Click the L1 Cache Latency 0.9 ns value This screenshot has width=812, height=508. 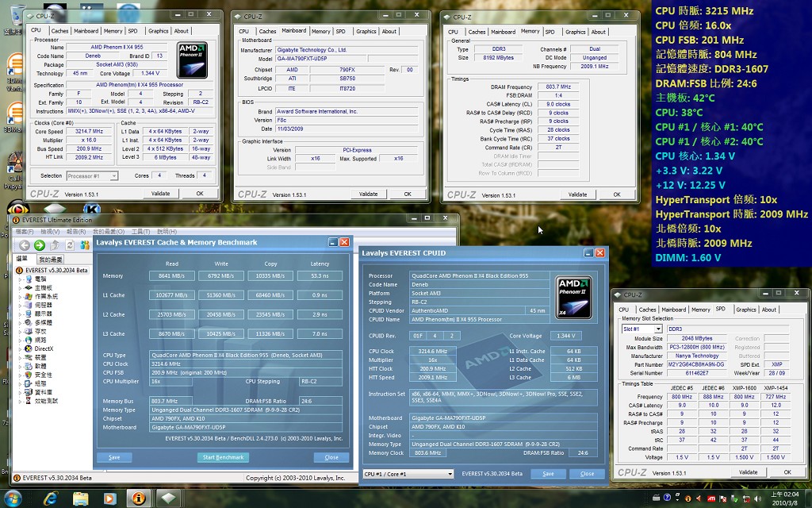[x=320, y=295]
